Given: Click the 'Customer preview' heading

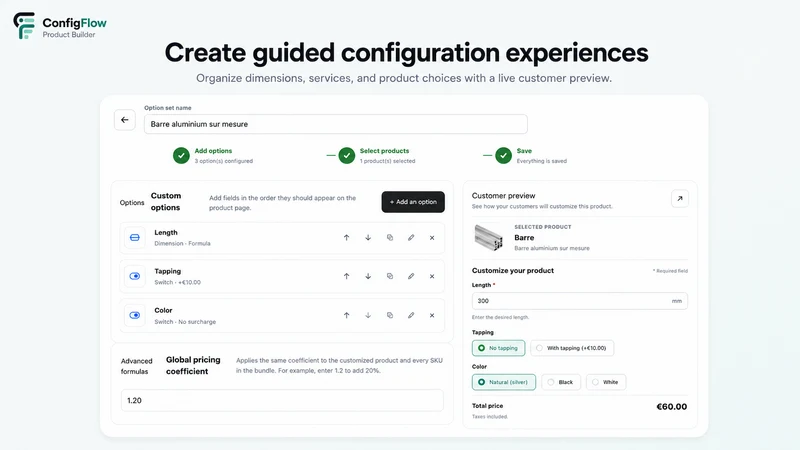Looking at the screenshot, I should click(x=504, y=195).
